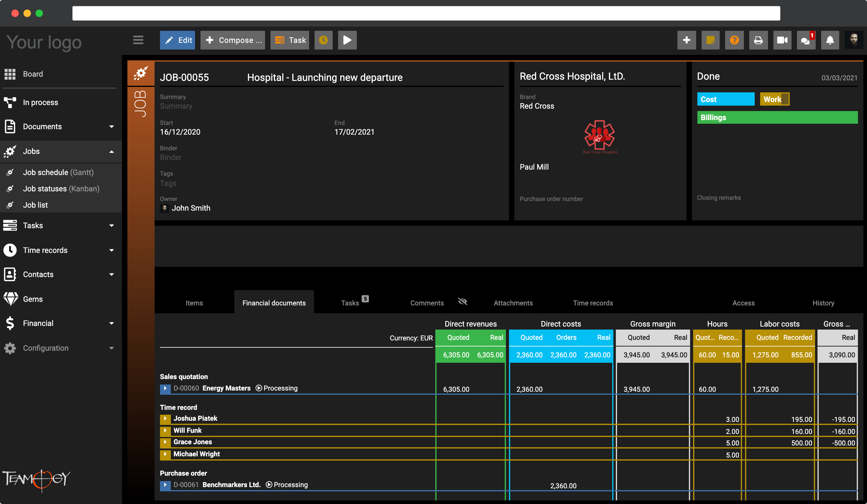Click owner John Smith

point(191,208)
